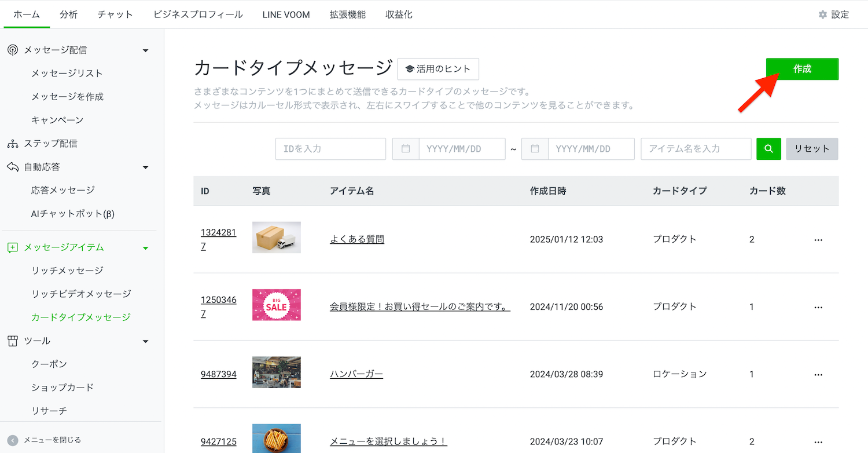Collapse the メッセージ配信 section
Screen dimensions: 868x453
145,50
